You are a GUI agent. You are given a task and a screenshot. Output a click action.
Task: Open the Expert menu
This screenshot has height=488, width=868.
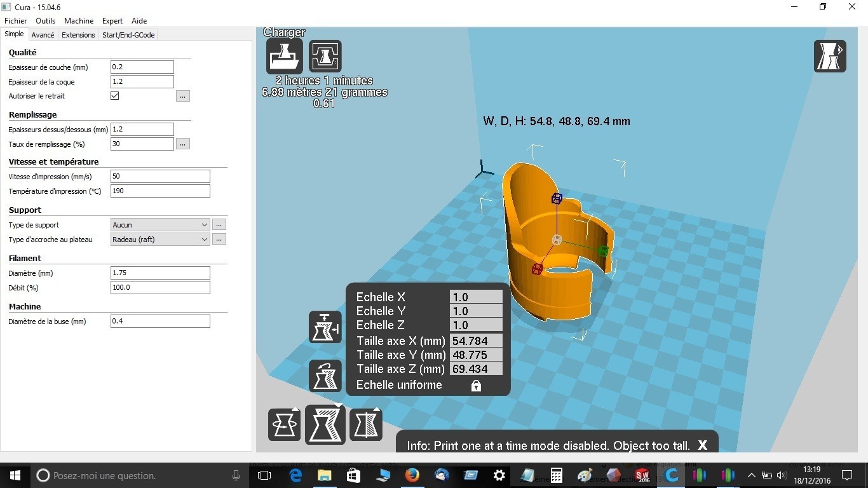112,21
